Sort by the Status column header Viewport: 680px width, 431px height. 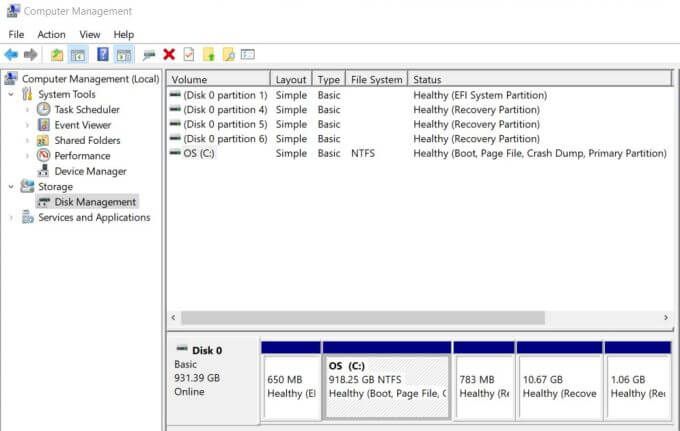(540, 79)
